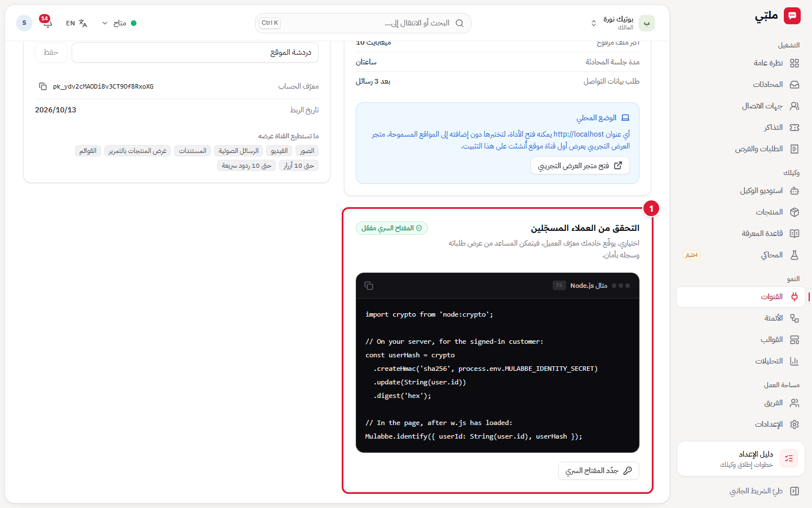Click the استوديو الوكيل robot icon
Viewport: 812px width, 508px height.
[795, 191]
